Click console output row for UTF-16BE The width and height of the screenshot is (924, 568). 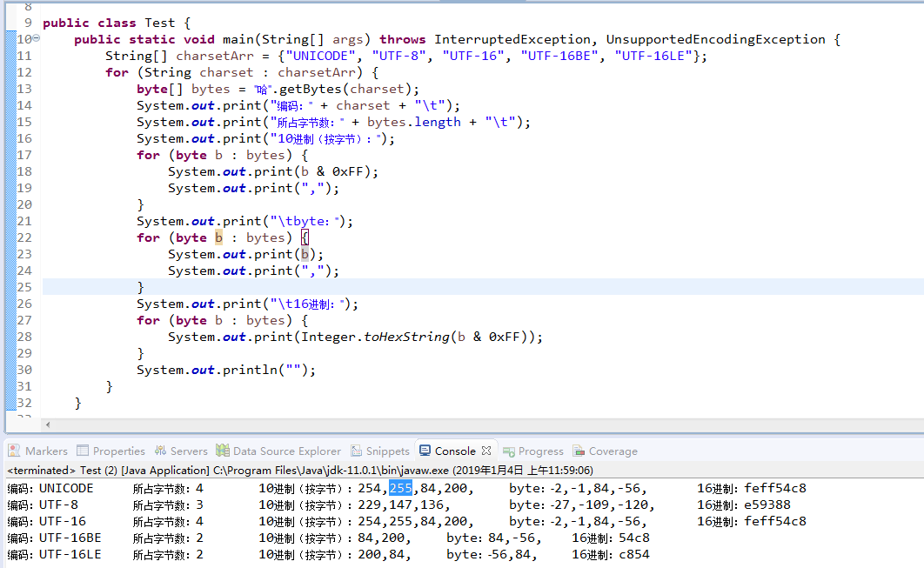(x=328, y=538)
